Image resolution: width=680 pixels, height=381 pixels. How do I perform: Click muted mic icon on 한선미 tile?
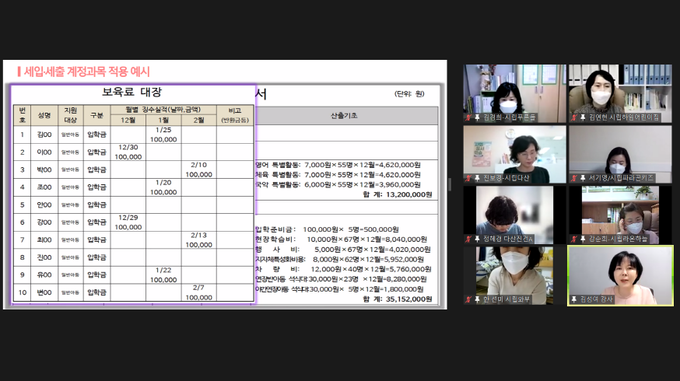click(468, 300)
